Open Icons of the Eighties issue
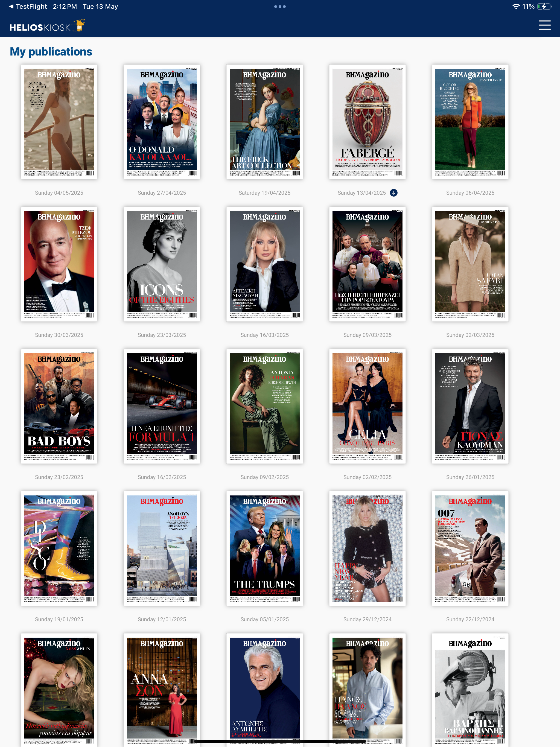Viewport: 560px width, 747px height. 162,264
